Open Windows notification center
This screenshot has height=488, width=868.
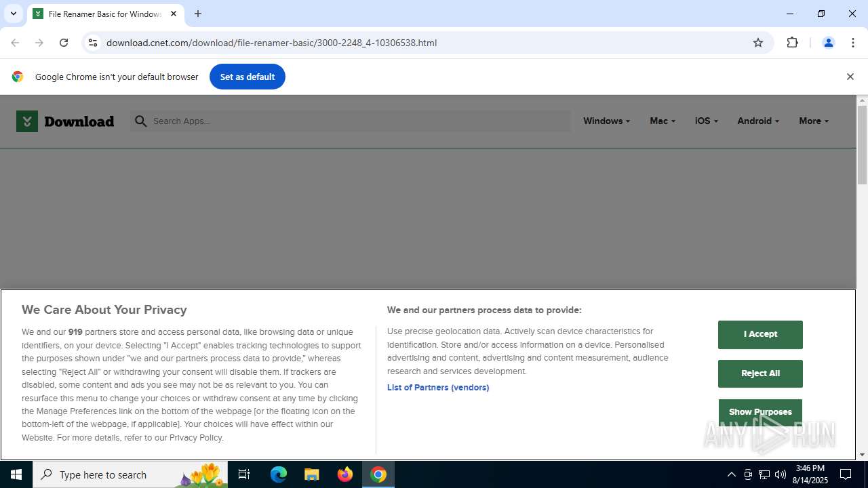[846, 474]
